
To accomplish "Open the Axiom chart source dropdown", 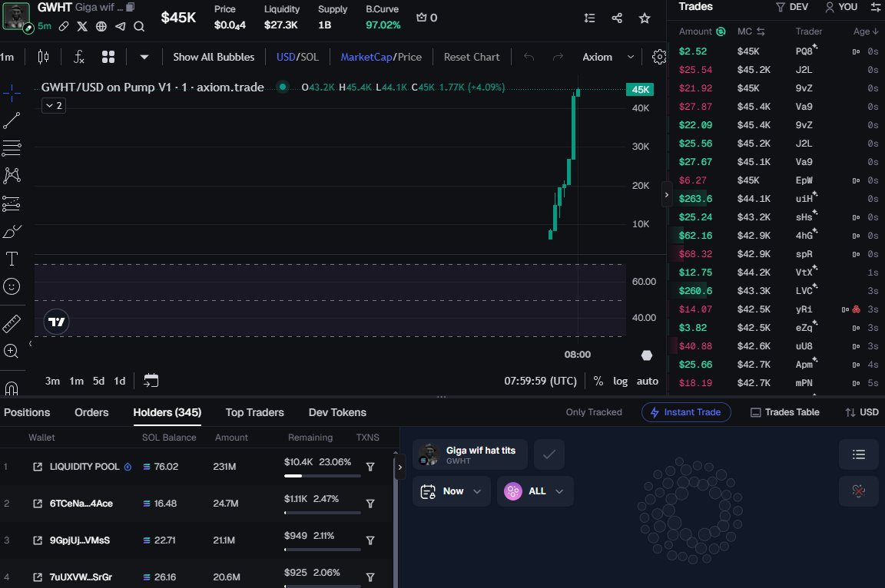I will click(608, 57).
